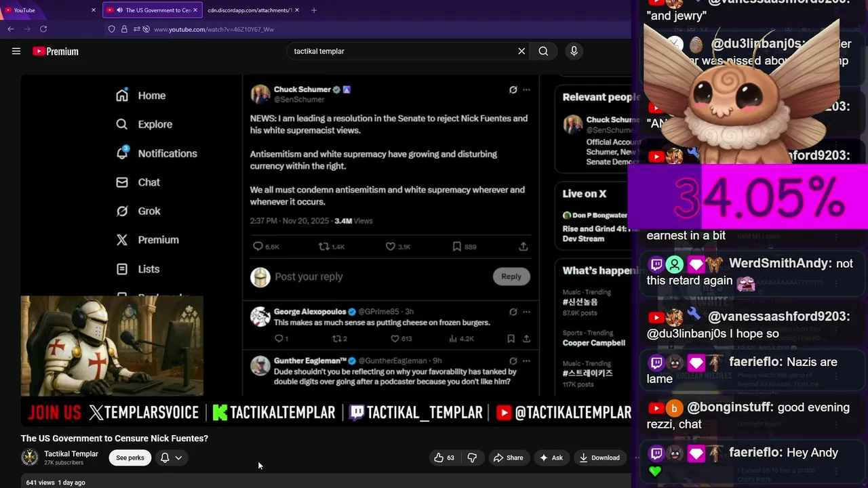The image size is (868, 488).
Task: Open a new browser tab
Action: (313, 10)
